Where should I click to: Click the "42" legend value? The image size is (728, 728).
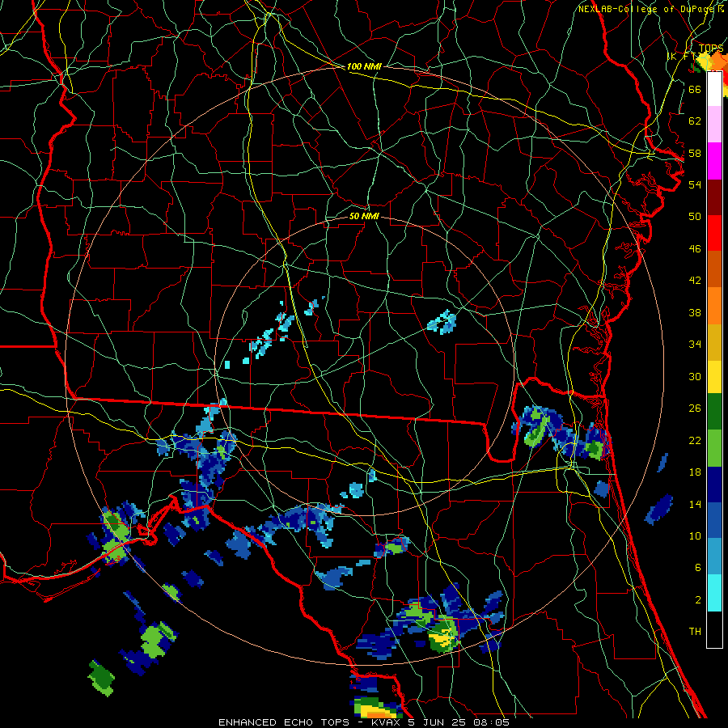coord(695,281)
